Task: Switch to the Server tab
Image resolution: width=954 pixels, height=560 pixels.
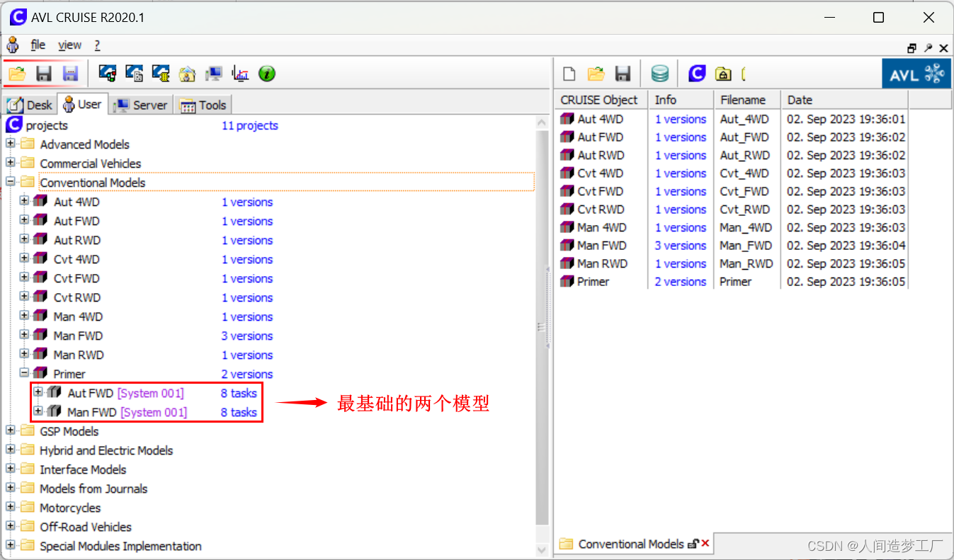Action: (x=140, y=105)
